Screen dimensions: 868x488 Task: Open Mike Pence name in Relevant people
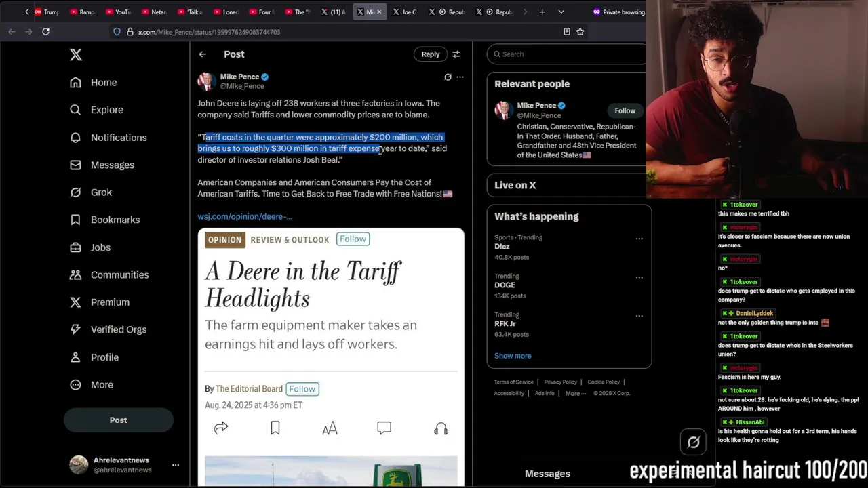coord(536,106)
